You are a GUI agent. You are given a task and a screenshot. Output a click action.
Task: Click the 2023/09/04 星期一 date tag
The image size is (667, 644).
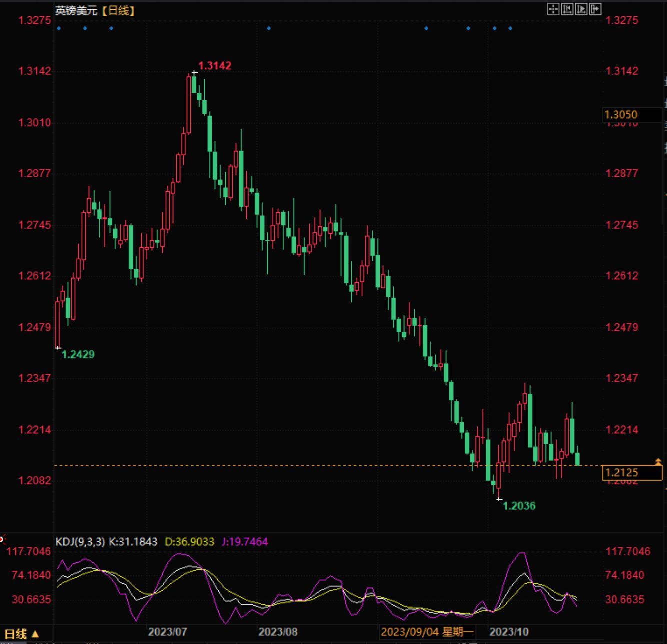(x=427, y=632)
